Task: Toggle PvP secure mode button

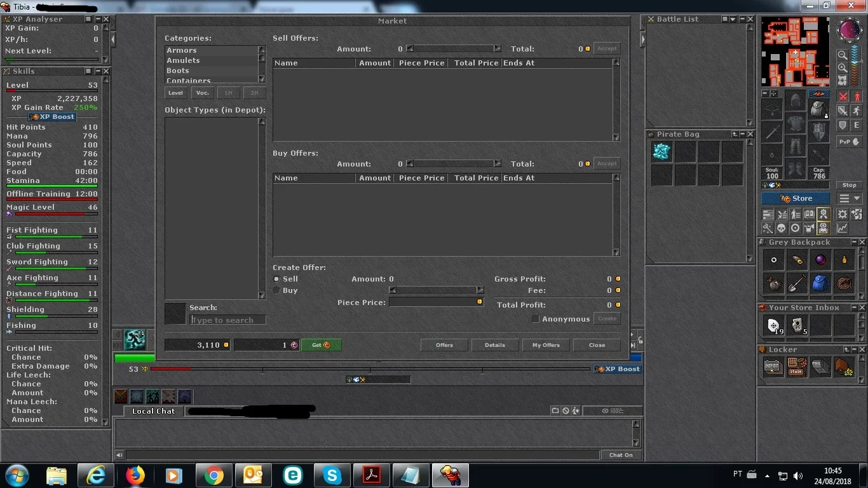Action: (x=850, y=142)
